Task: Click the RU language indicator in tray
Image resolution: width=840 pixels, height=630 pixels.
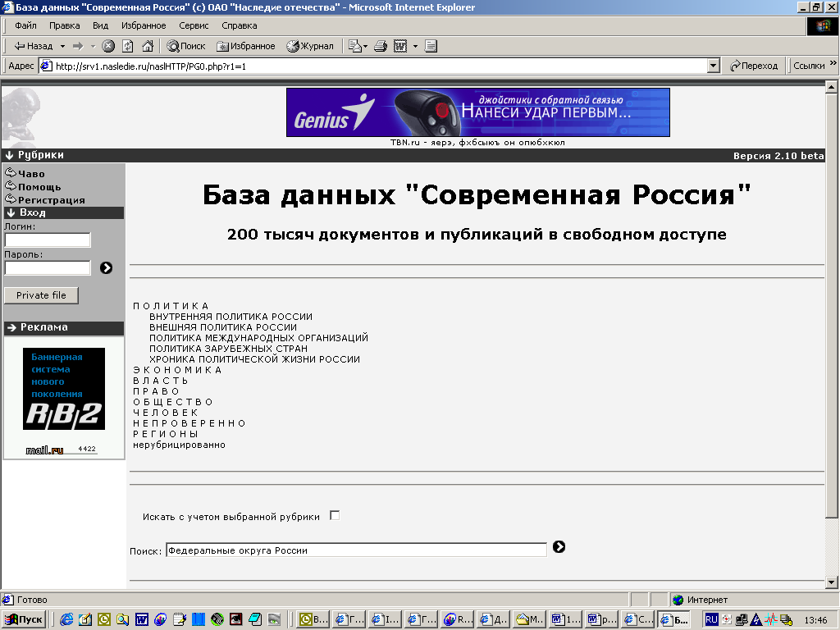Action: point(711,620)
